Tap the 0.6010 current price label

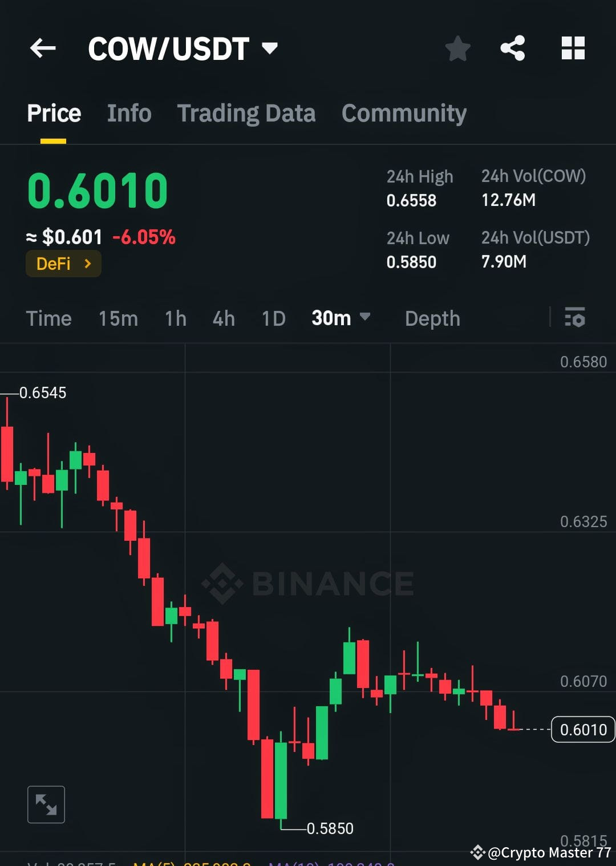click(x=582, y=729)
